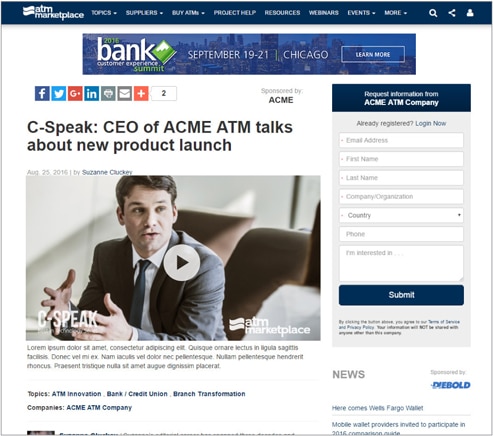The width and height of the screenshot is (493, 436).
Task: Open share icon in navigation bar
Action: (452, 13)
